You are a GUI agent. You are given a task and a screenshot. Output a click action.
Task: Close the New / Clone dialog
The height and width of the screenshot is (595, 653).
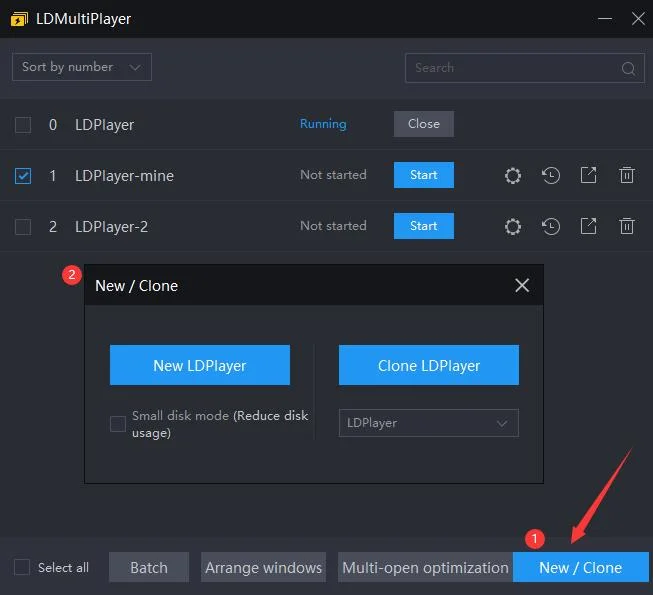pos(522,286)
